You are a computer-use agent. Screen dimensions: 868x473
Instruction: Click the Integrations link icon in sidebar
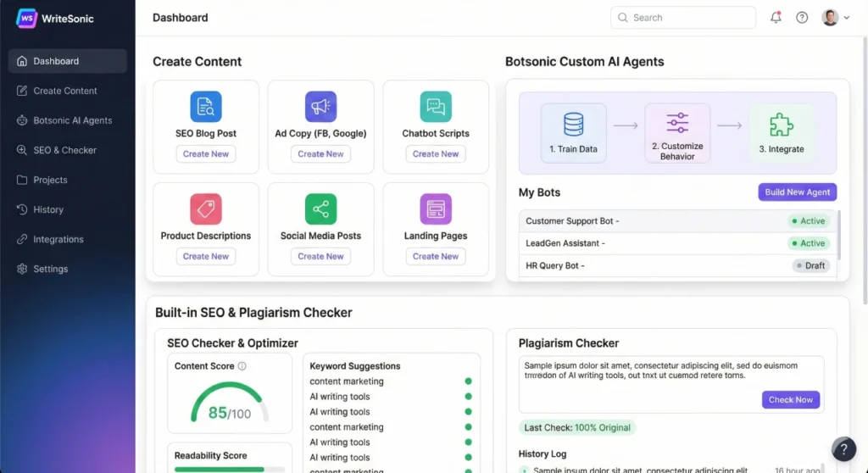coord(21,239)
